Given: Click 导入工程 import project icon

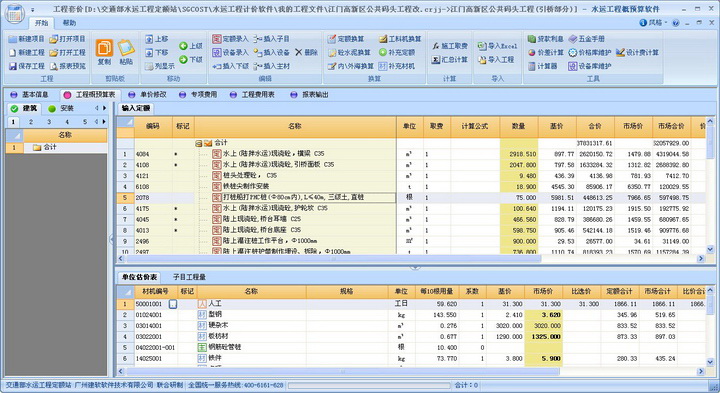Looking at the screenshot, I should tap(482, 60).
